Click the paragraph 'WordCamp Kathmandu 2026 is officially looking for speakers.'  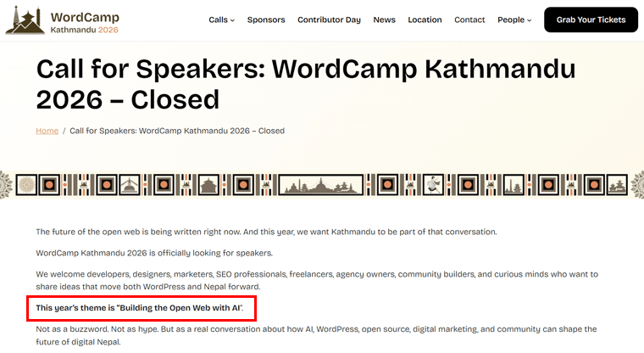pos(154,253)
